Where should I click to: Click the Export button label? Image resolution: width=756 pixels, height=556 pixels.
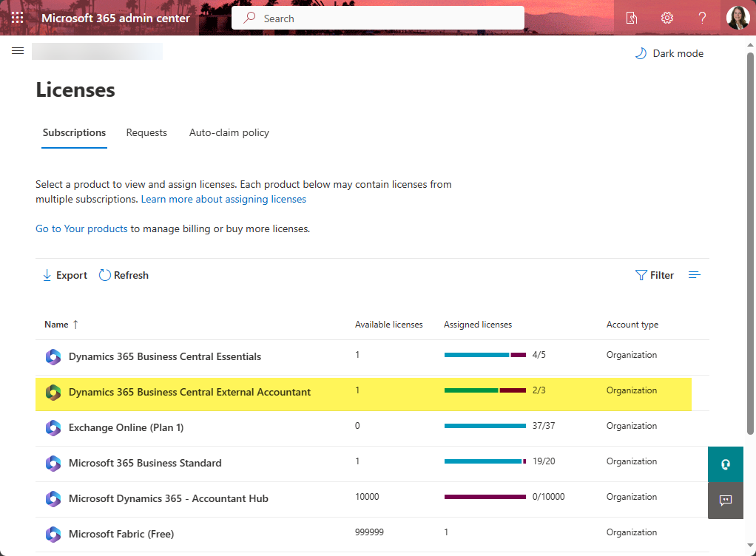pyautogui.click(x=71, y=275)
